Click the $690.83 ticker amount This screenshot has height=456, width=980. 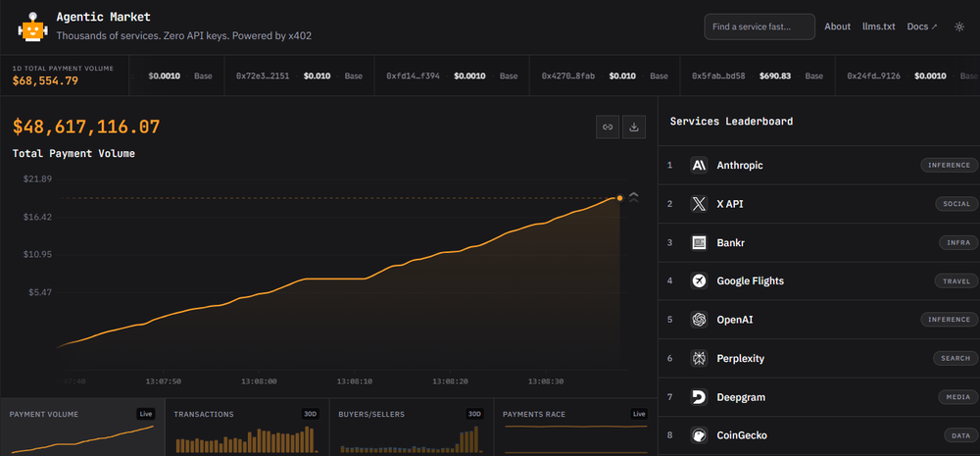(x=775, y=76)
